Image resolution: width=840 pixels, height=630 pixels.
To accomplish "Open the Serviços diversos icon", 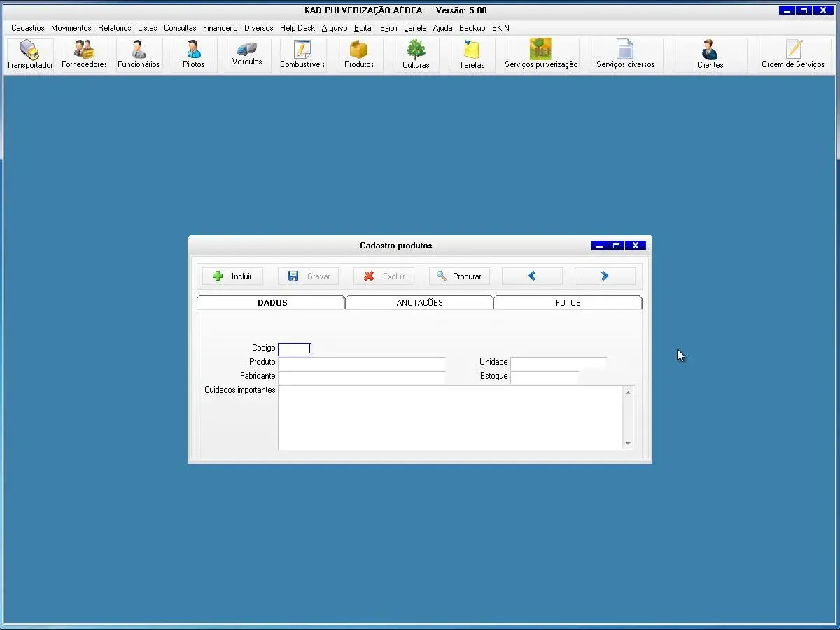I will coord(626,55).
